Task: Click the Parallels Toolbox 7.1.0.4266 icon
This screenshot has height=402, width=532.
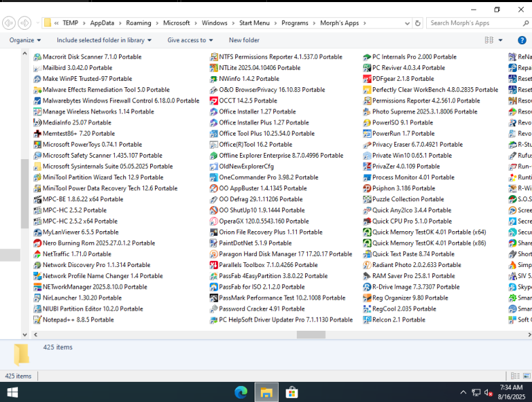Action: pyautogui.click(x=214, y=265)
